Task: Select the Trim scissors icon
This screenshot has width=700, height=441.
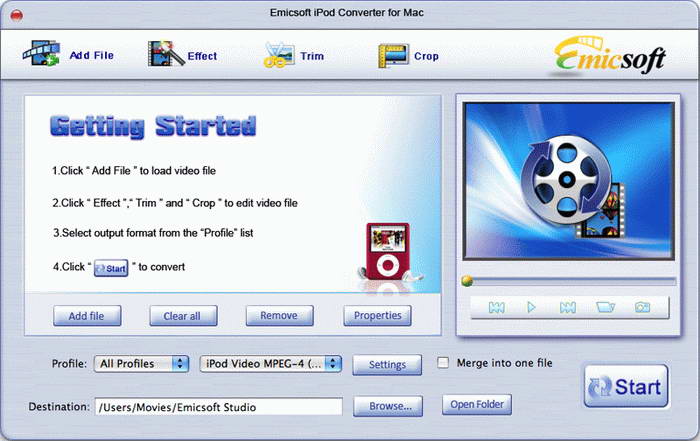Action: 279,55
